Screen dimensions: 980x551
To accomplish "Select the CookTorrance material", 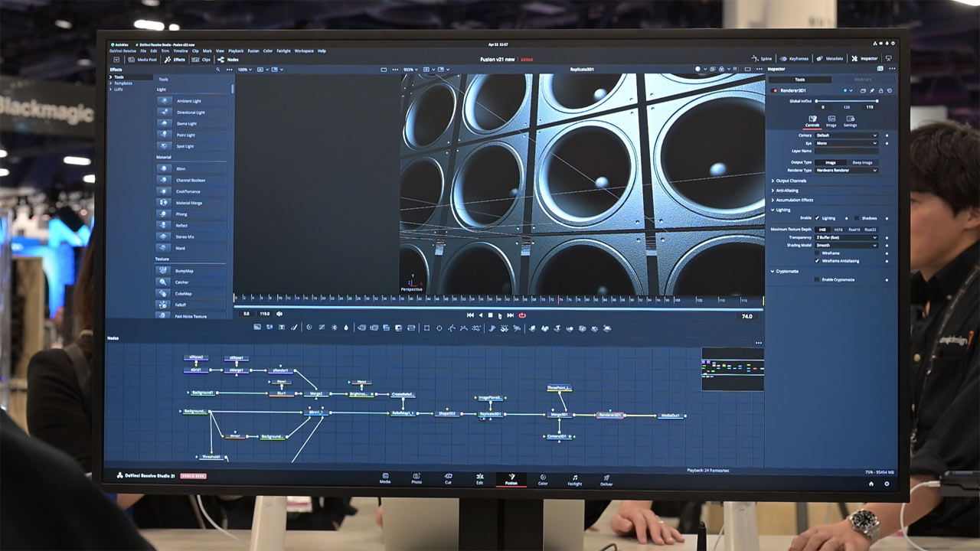I will [191, 191].
